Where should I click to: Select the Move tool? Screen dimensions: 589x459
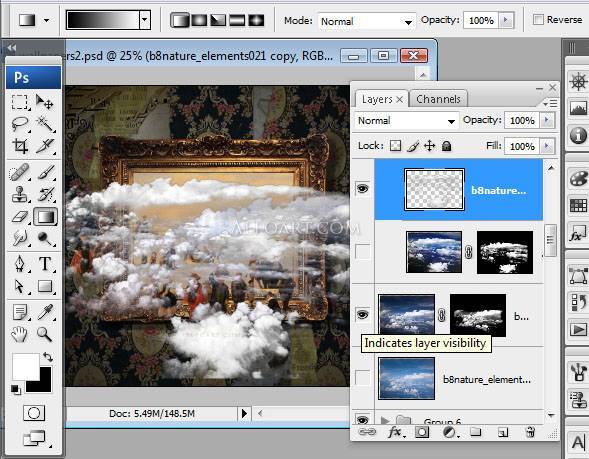click(45, 102)
